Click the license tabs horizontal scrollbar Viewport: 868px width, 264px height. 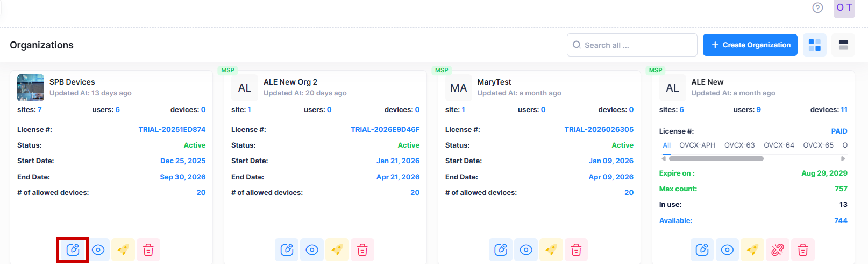[716, 159]
